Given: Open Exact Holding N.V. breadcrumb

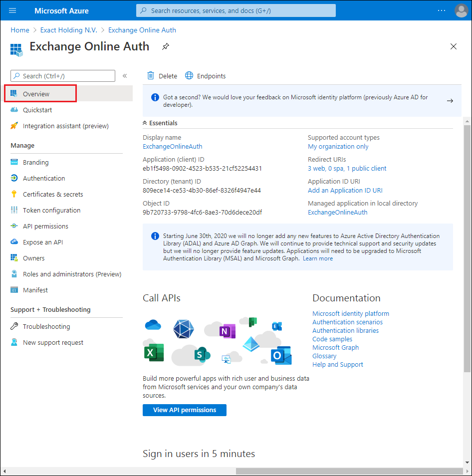Looking at the screenshot, I should coord(68,30).
